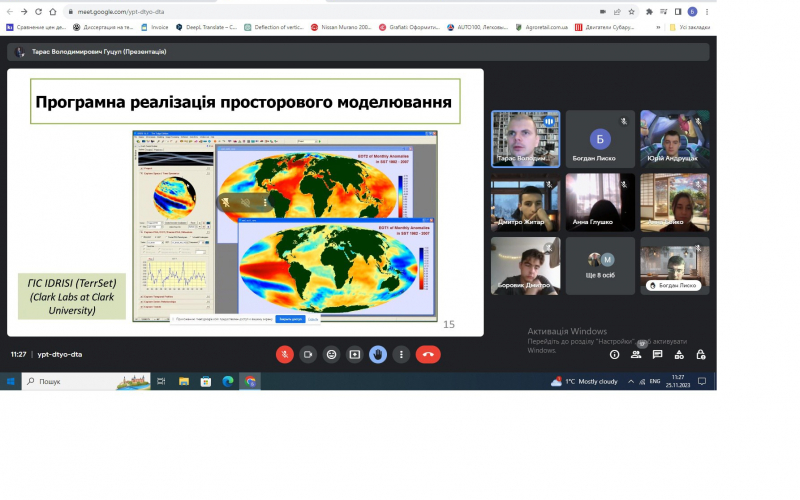Select the Богдан Лиско avatar tile
Screen dimensions: 800x500
(x=600, y=139)
